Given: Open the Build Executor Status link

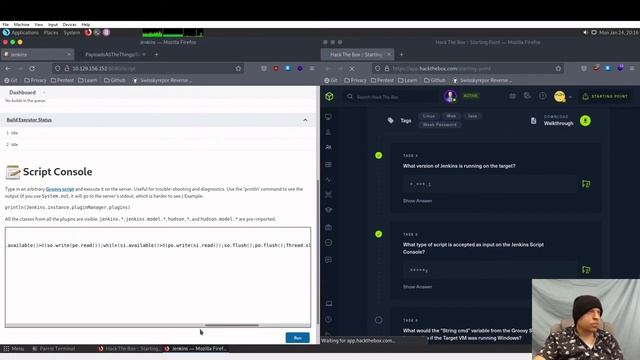Looking at the screenshot, I should 29,120.
